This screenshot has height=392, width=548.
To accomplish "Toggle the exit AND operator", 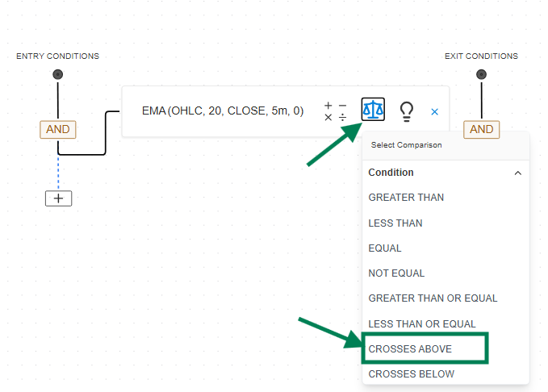I will pyautogui.click(x=481, y=129).
